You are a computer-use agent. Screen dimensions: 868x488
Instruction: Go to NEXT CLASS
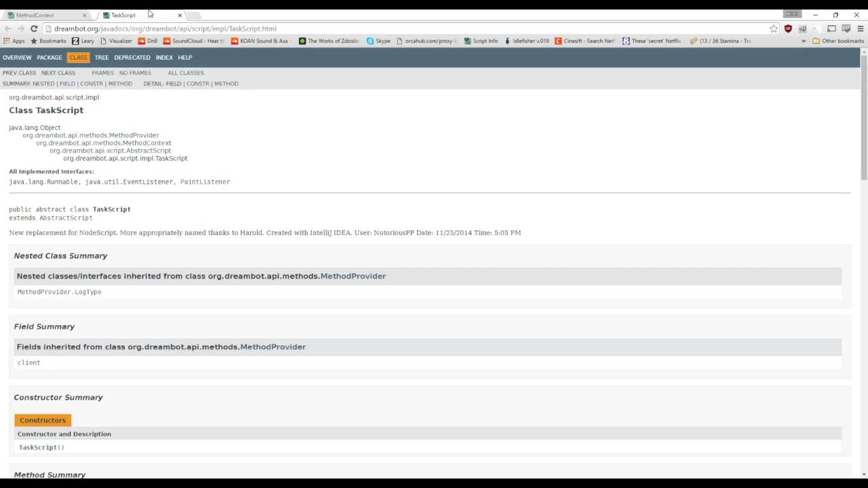[58, 73]
